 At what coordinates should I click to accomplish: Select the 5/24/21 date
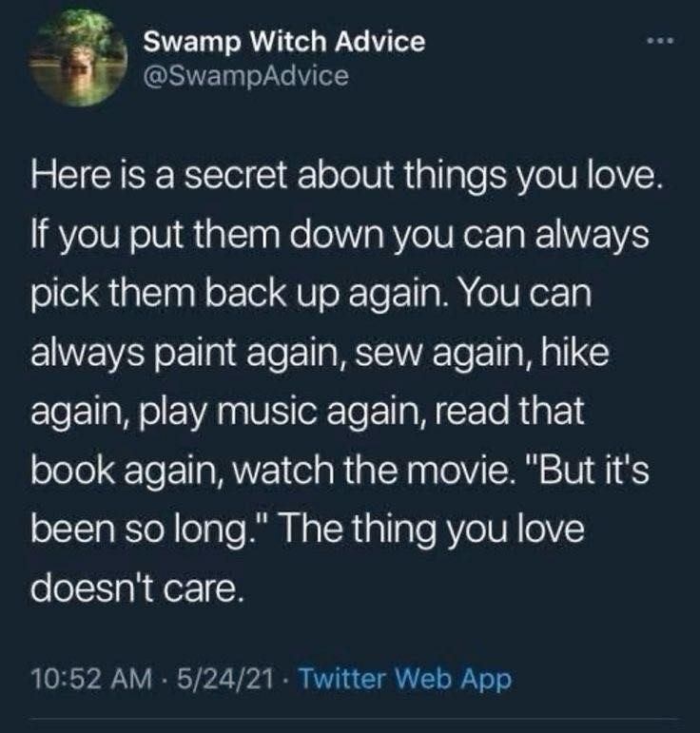pos(225,679)
